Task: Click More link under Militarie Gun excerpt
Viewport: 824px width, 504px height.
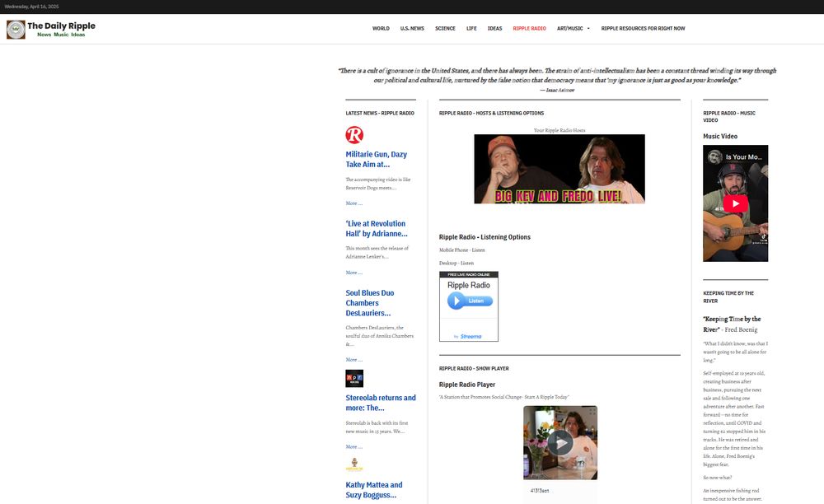Action: pos(353,203)
